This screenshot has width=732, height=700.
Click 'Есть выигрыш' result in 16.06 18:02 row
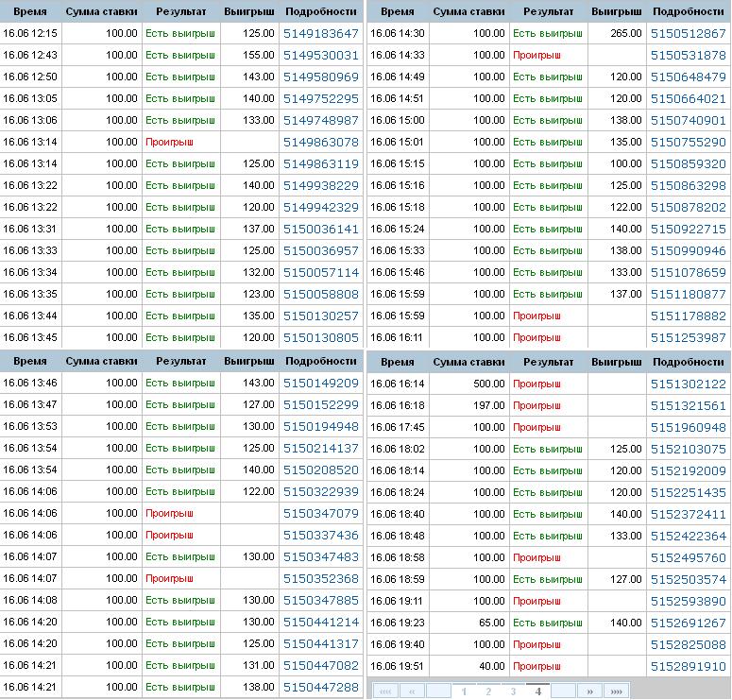tap(548, 449)
